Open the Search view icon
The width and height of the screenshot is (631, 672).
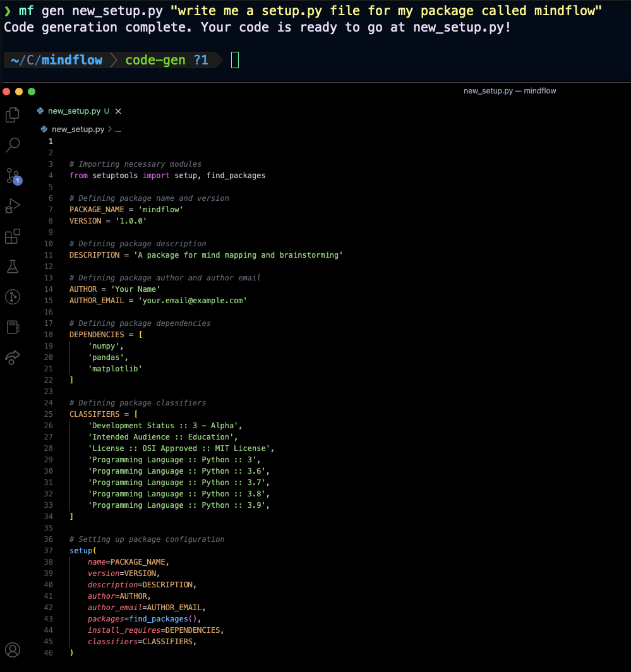pyautogui.click(x=13, y=145)
